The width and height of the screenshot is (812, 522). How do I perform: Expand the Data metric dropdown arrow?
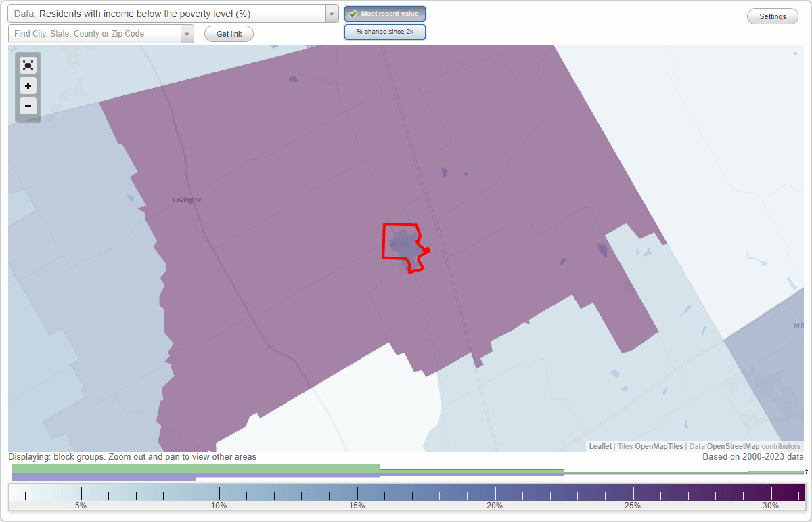[x=331, y=13]
